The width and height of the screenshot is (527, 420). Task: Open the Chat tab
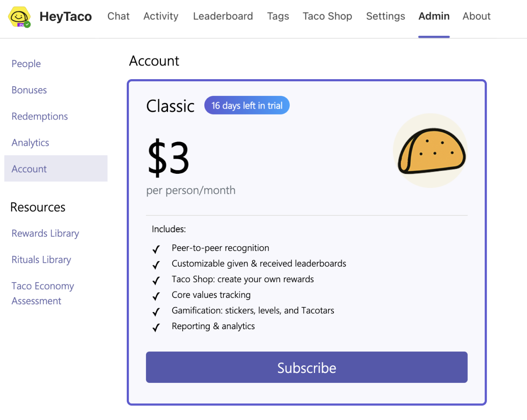118,16
